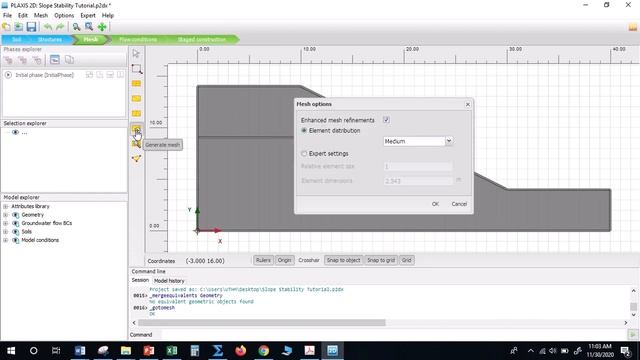Viewport: 640px width, 360px height.
Task: Click the Crosshair toggle label
Action: coord(309,260)
